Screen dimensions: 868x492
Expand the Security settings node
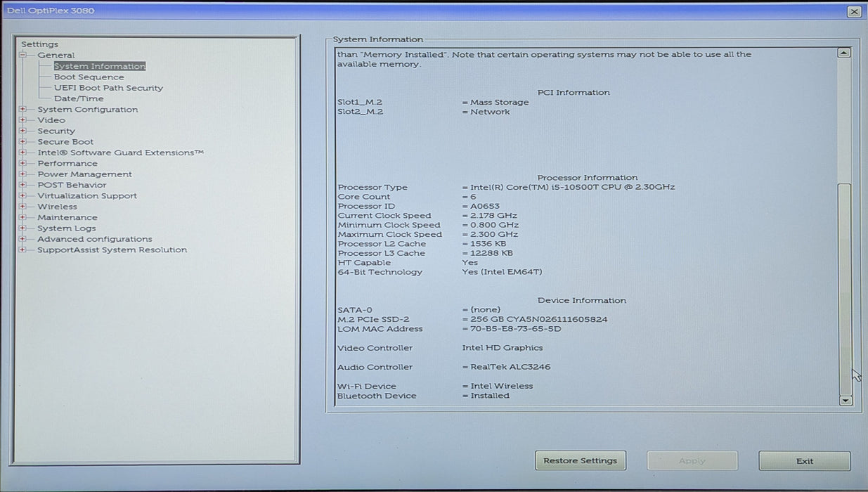coord(23,131)
